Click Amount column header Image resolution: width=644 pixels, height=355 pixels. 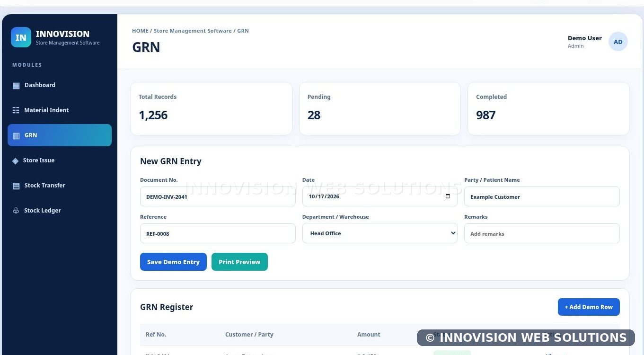[369, 335]
